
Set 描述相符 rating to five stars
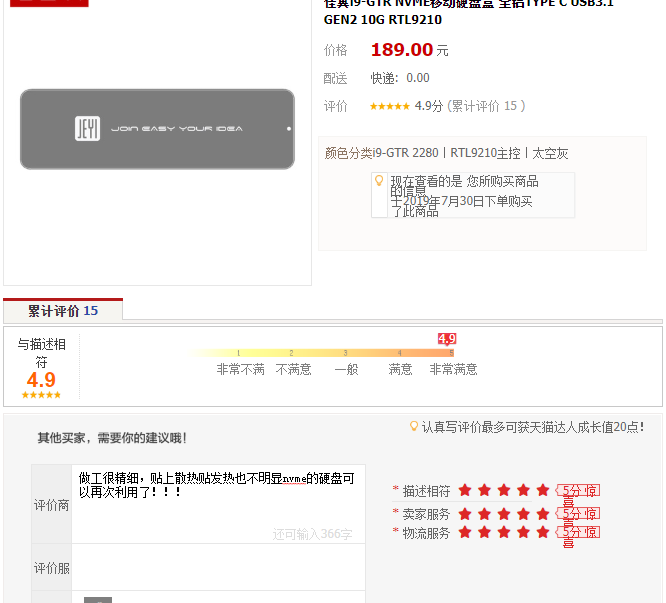543,490
